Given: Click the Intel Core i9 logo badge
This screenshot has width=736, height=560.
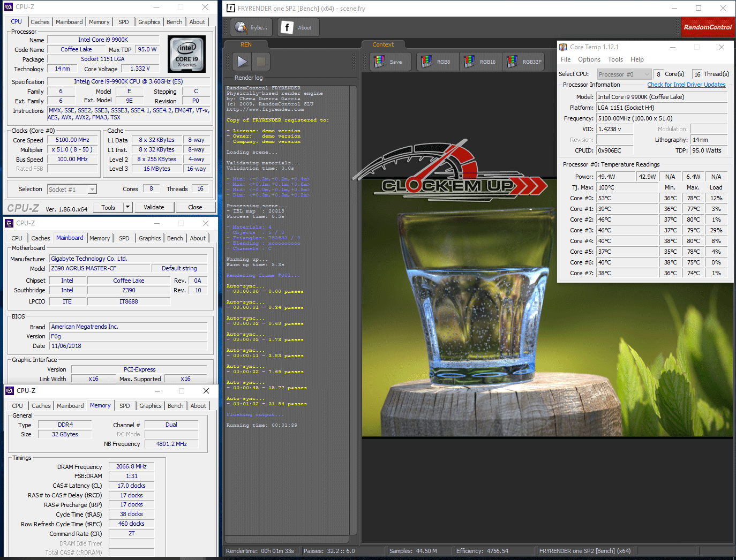Looking at the screenshot, I should (186, 54).
